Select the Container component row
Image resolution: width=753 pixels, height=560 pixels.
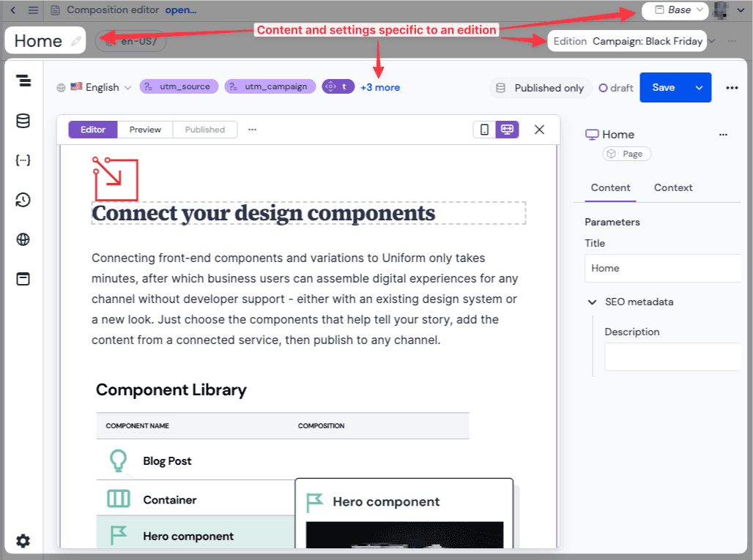click(196, 499)
